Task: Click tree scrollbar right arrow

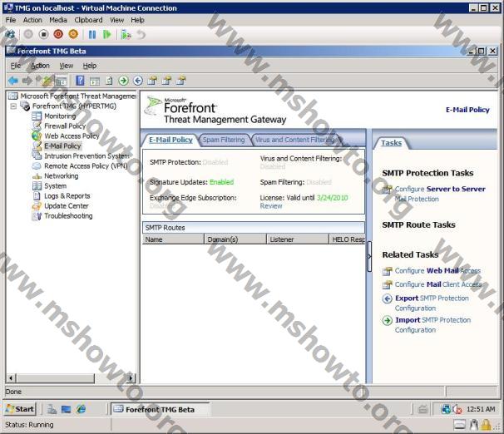Action: [131, 378]
